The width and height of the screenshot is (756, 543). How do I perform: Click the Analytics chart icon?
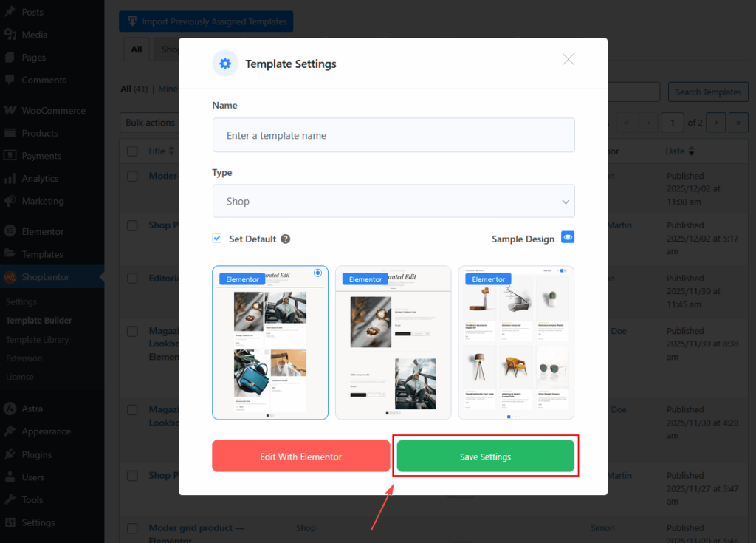(10, 179)
